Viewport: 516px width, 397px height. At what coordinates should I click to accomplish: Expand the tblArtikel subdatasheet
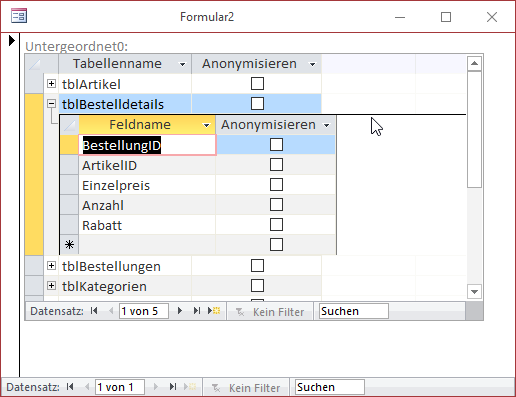pyautogui.click(x=51, y=84)
